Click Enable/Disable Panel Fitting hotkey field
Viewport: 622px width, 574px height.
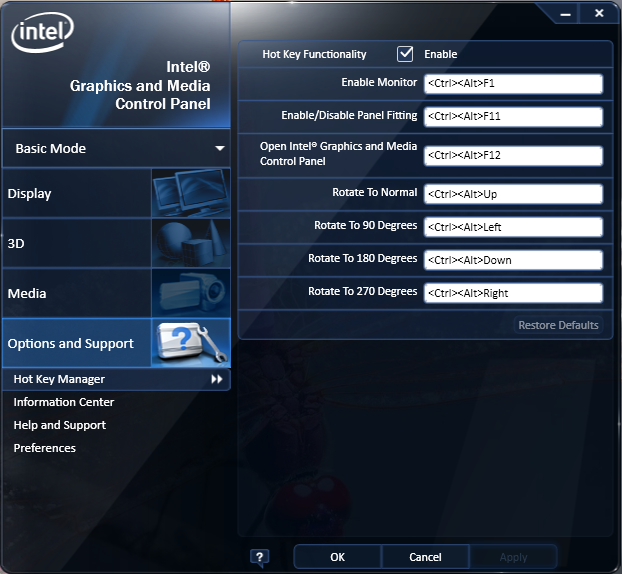[513, 117]
